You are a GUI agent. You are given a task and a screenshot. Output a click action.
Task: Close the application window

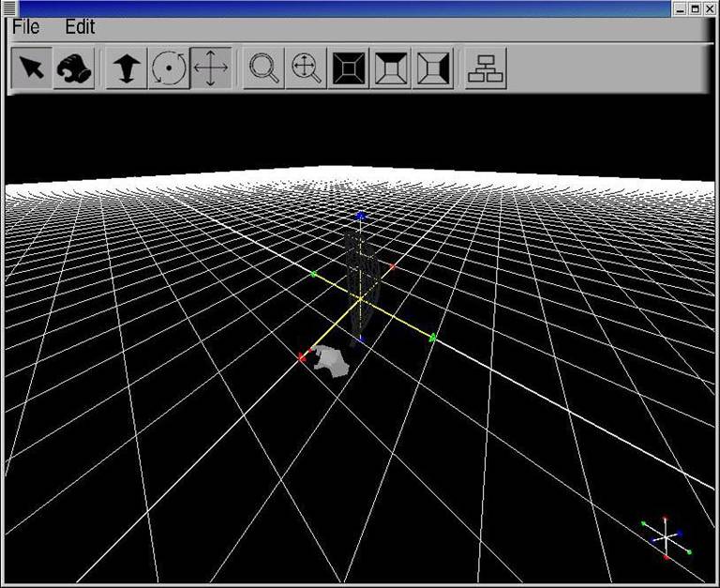pyautogui.click(x=710, y=8)
